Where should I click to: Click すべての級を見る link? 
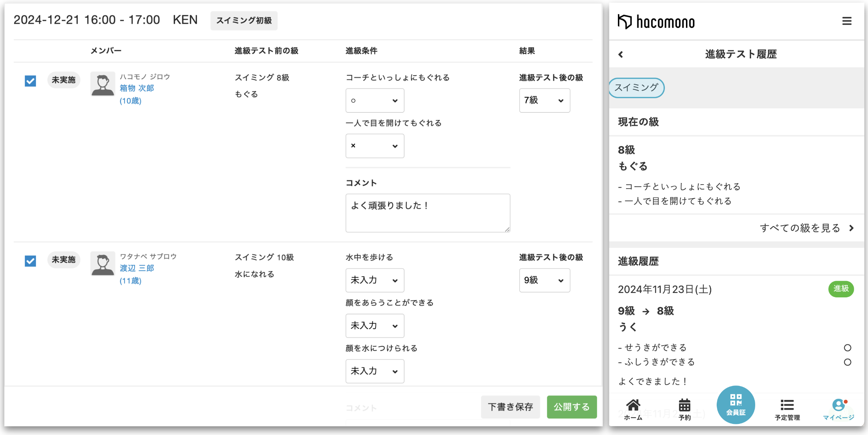(807, 228)
